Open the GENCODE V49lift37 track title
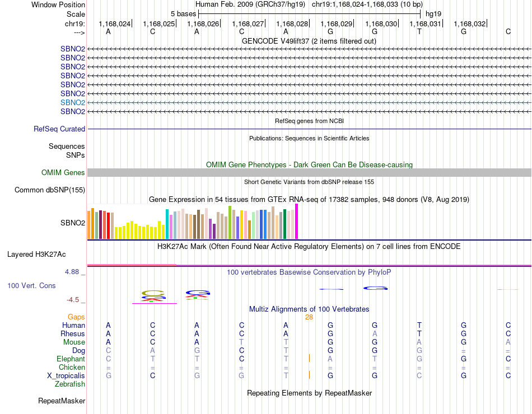The height and width of the screenshot is (414, 532). [x=309, y=41]
